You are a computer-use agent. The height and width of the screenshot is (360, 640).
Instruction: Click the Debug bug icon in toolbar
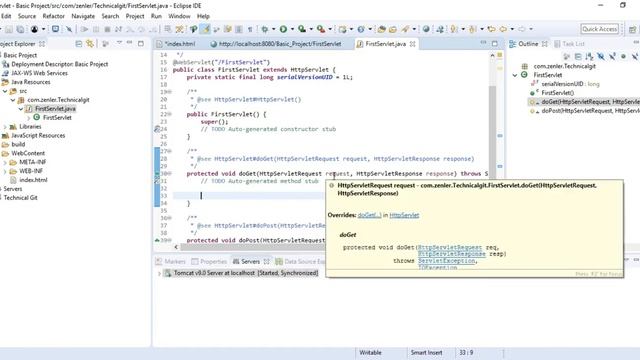coord(264,29)
